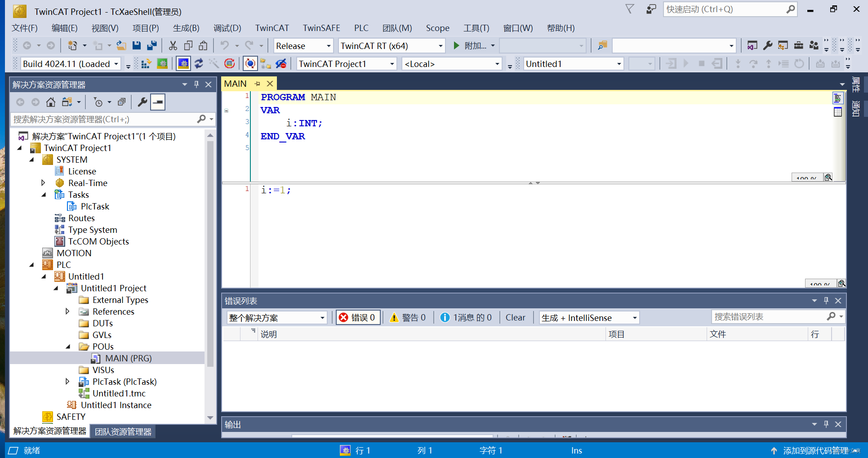Click the Clear button in error list
Image resolution: width=868 pixels, height=458 pixels.
(x=515, y=317)
